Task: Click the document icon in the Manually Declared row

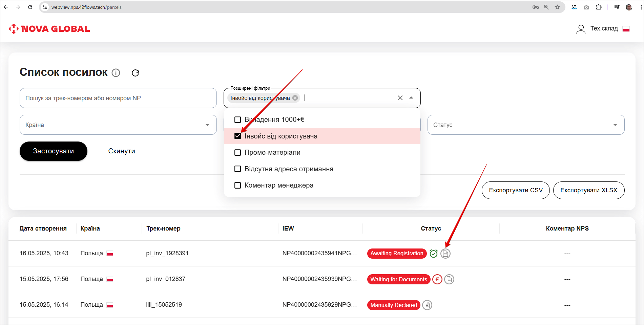Action: coord(427,305)
